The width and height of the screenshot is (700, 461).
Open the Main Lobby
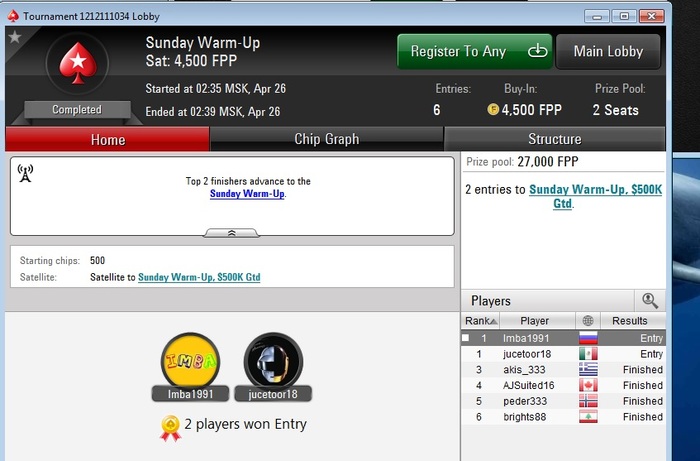click(x=608, y=51)
